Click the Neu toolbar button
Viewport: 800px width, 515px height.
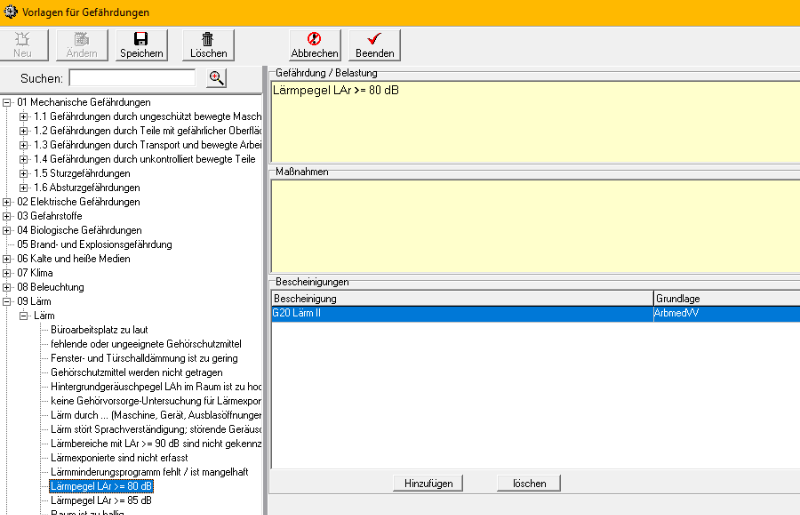coord(23,44)
